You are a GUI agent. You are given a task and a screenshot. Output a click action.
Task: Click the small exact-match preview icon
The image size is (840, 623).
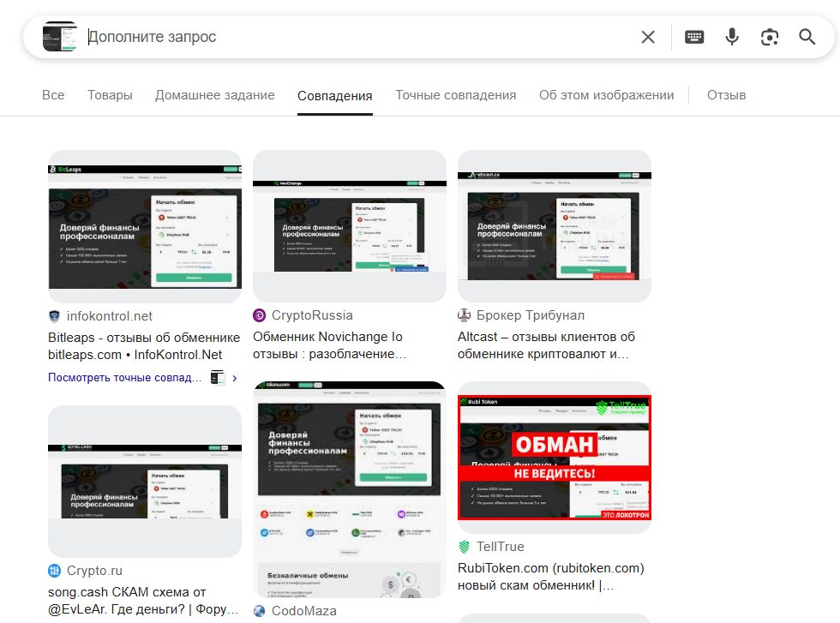pos(218,378)
